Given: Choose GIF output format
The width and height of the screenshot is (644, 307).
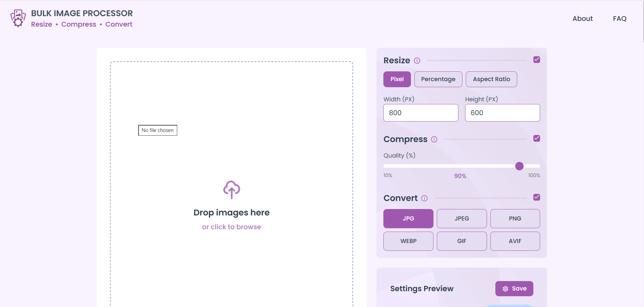Looking at the screenshot, I should tap(462, 241).
